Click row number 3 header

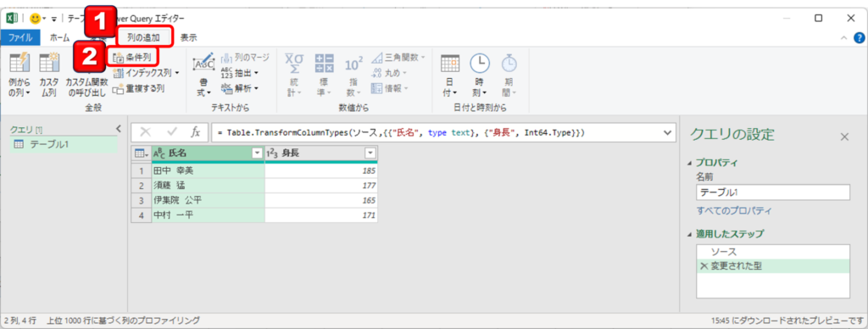pyautogui.click(x=141, y=200)
